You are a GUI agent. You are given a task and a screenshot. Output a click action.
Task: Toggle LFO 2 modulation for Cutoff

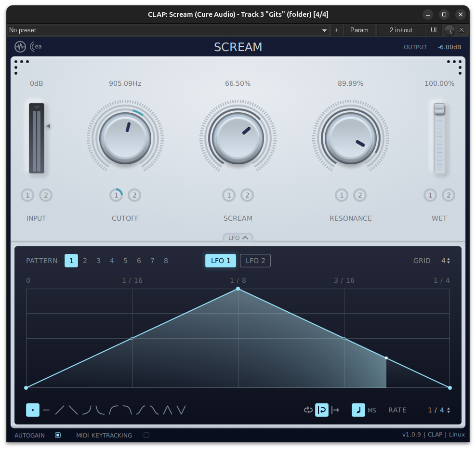134,195
